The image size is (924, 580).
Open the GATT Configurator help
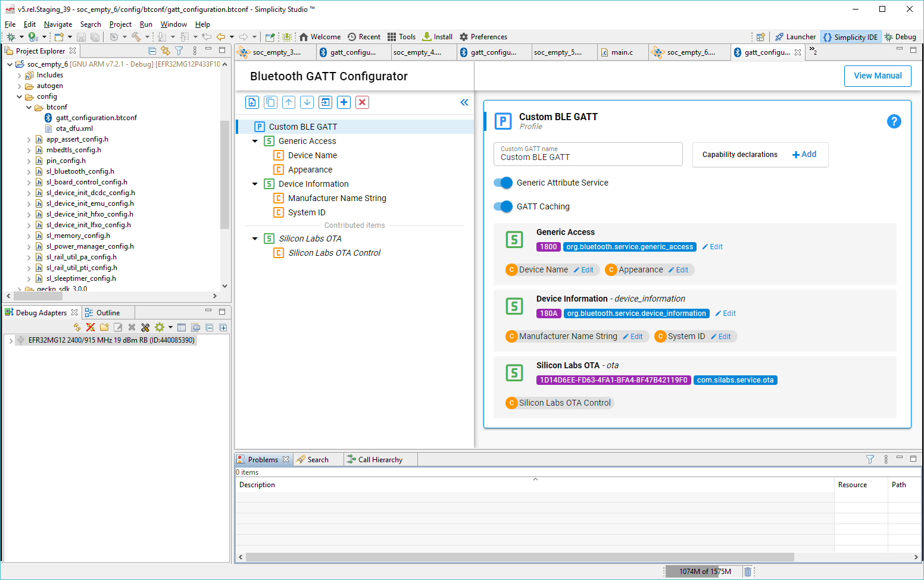tap(894, 121)
